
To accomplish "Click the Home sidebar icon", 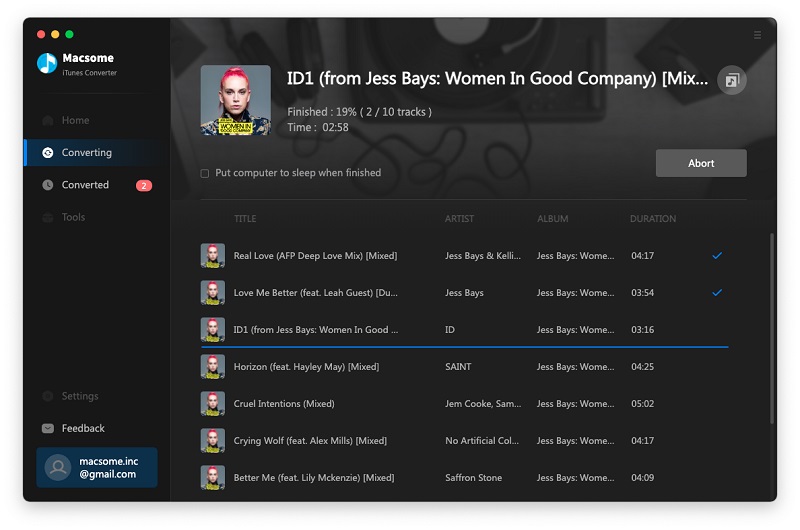I will click(x=47, y=120).
